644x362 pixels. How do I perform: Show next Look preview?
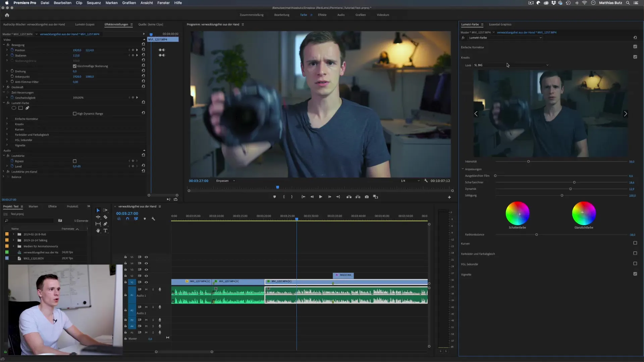[625, 114]
